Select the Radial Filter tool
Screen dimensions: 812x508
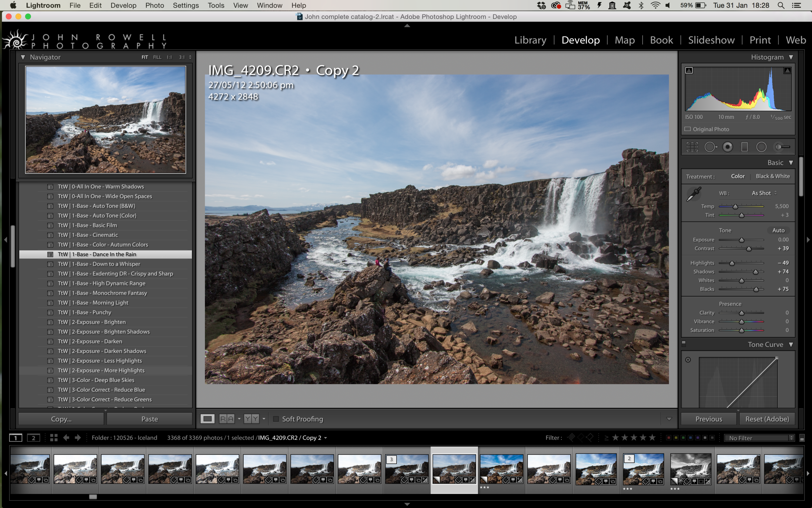pos(761,147)
